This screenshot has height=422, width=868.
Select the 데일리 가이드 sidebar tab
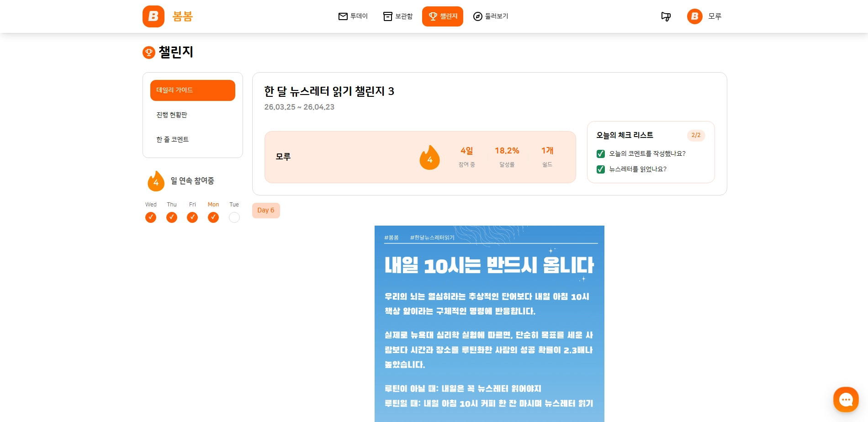click(x=193, y=90)
